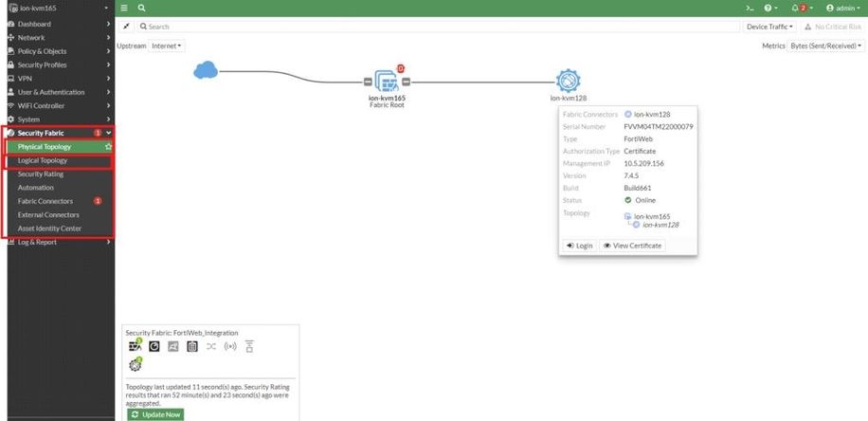Select the ion-kvm128 FortiWeb gear node

pyautogui.click(x=568, y=81)
